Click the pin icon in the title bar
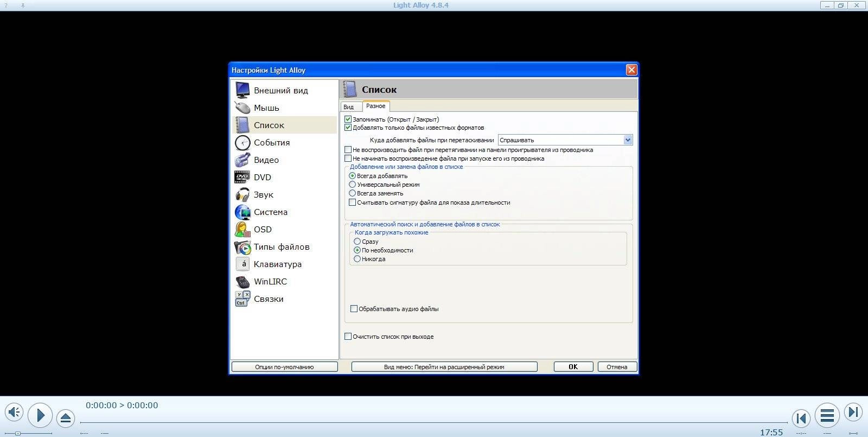 click(x=23, y=5)
